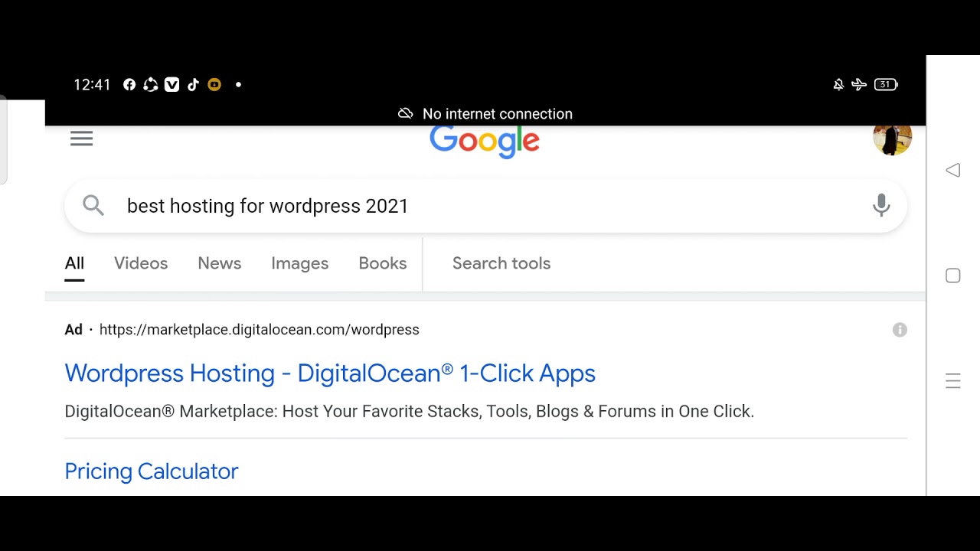Tap the battery indicator in status bar
Viewport: 980px width, 551px height.
[886, 85]
